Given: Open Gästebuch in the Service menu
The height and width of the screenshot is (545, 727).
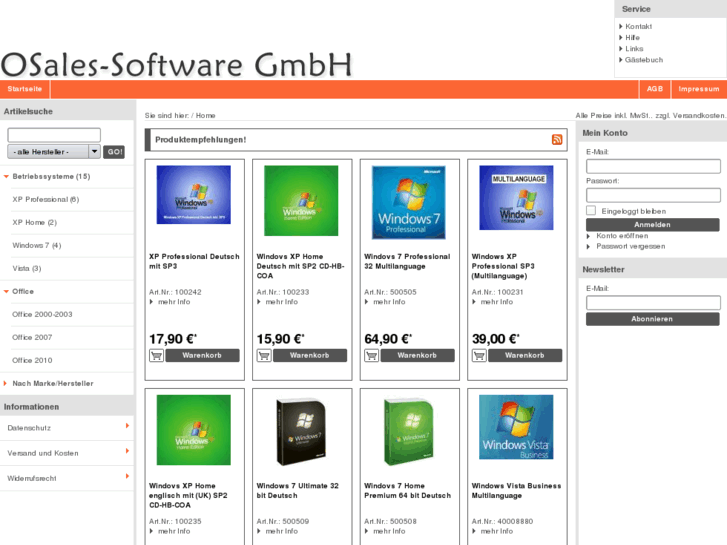Looking at the screenshot, I should pyautogui.click(x=644, y=60).
